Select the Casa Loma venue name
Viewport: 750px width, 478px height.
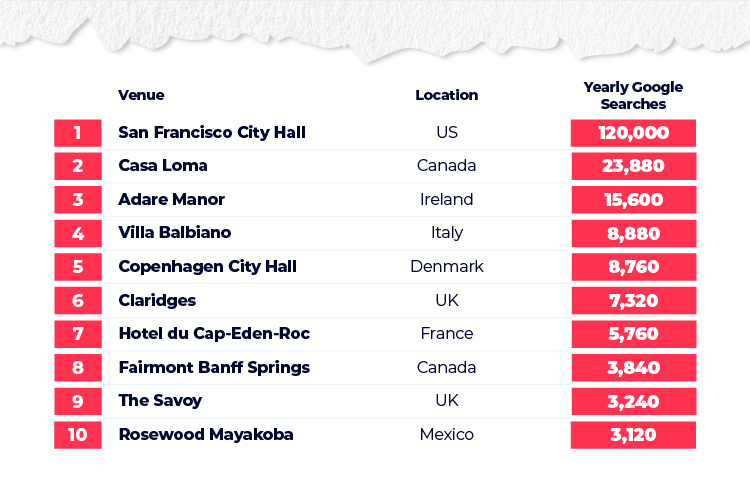[x=163, y=166]
